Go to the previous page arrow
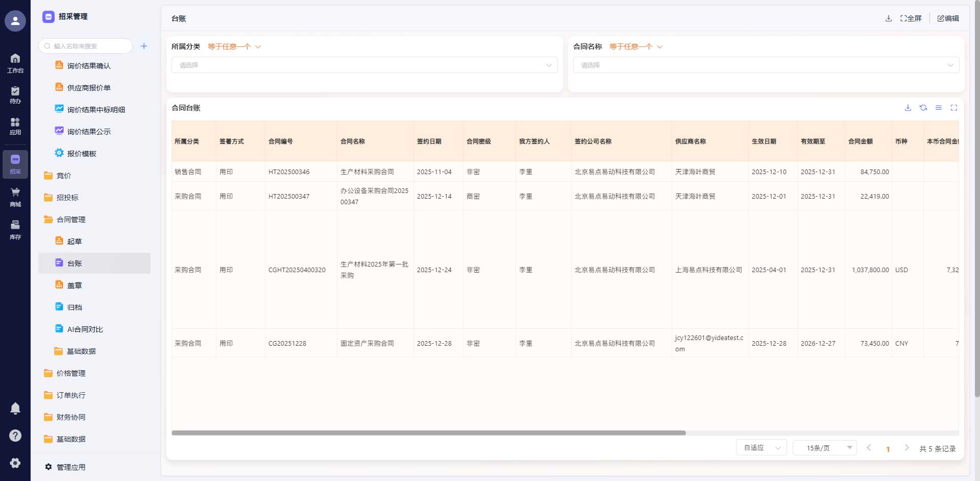 point(869,448)
